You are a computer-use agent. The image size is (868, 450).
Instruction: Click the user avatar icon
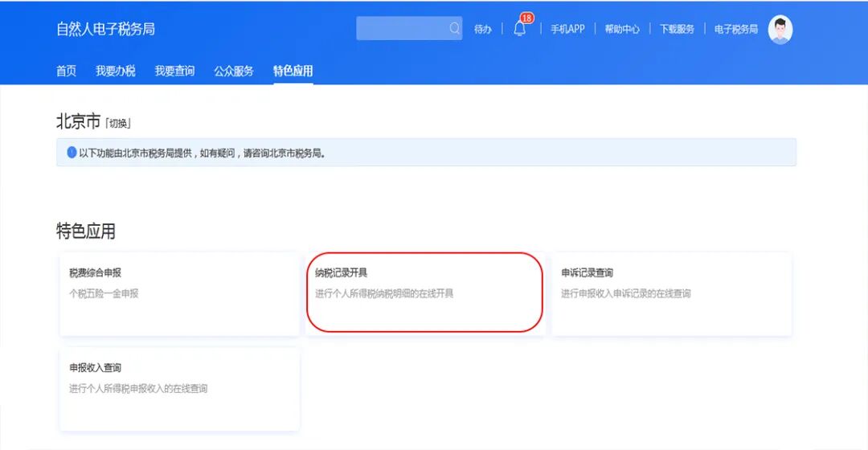[780, 30]
